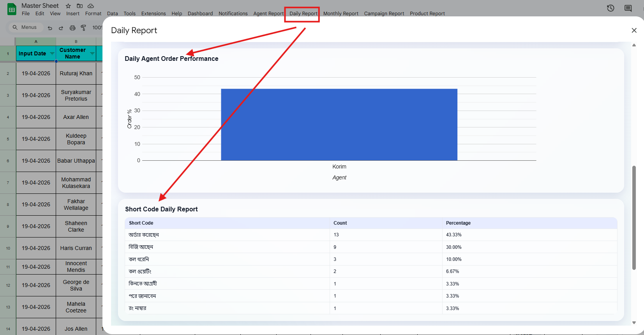Click the 43.33% percentage value
644x335 pixels.
tap(453, 235)
